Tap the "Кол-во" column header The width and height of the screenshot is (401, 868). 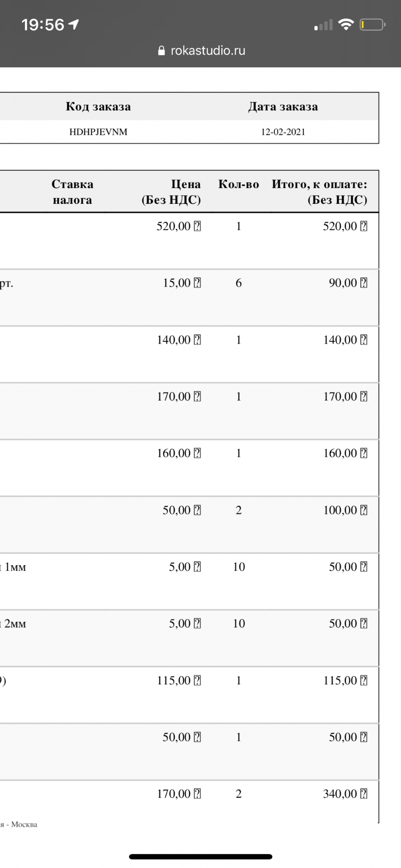[239, 184]
